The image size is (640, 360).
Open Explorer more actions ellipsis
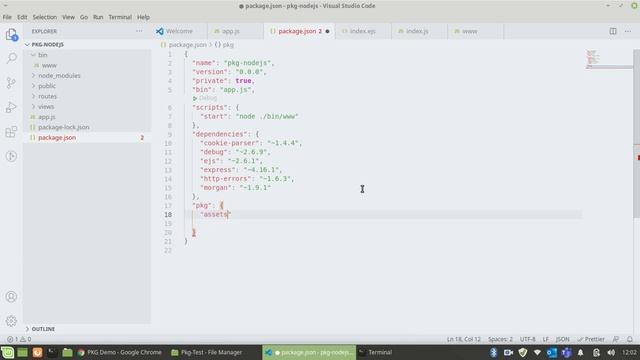coord(139,31)
